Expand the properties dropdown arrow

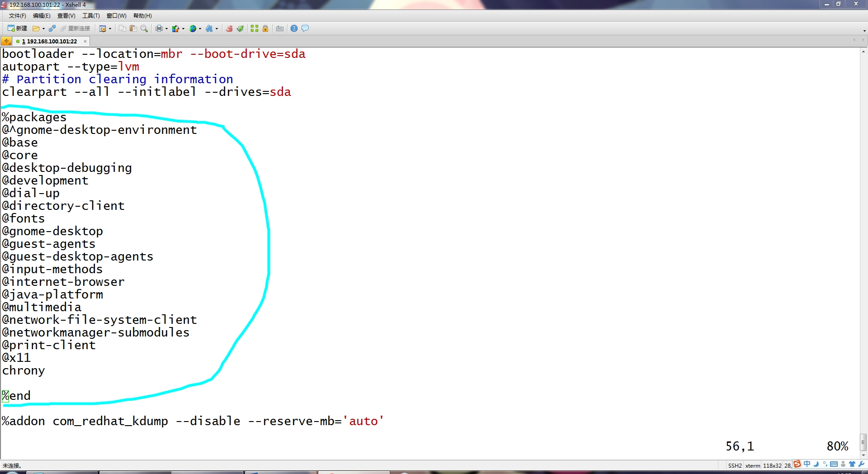click(x=110, y=28)
